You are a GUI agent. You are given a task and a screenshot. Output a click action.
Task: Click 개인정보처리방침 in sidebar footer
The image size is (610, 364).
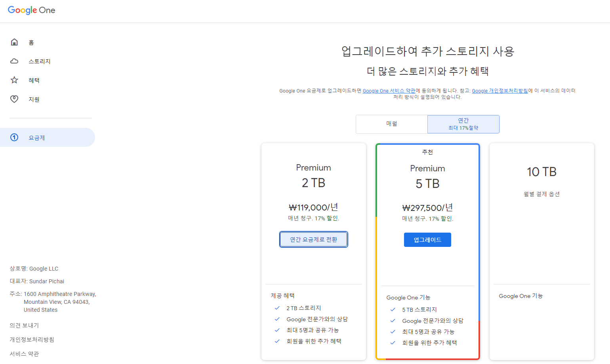point(32,339)
